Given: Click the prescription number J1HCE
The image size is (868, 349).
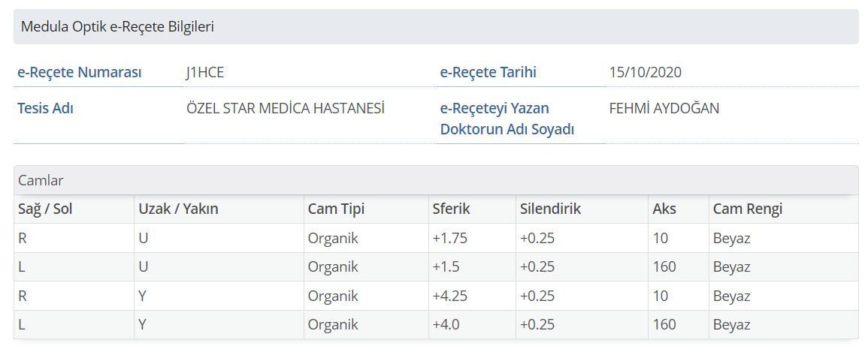Looking at the screenshot, I should (x=205, y=73).
